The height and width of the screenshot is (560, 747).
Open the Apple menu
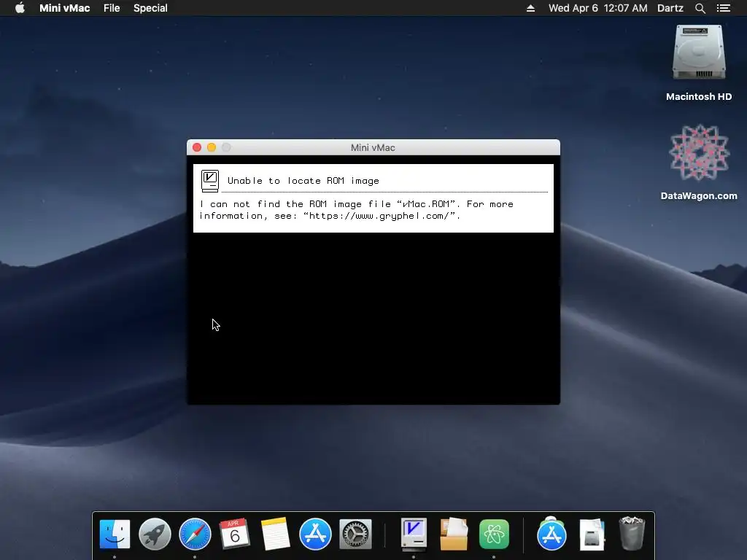[20, 7]
